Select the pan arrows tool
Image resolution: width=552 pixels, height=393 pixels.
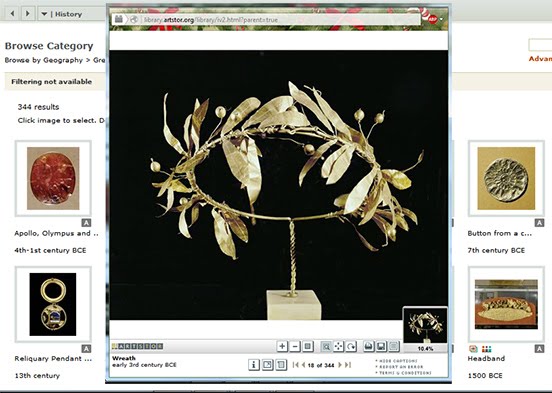[338, 347]
